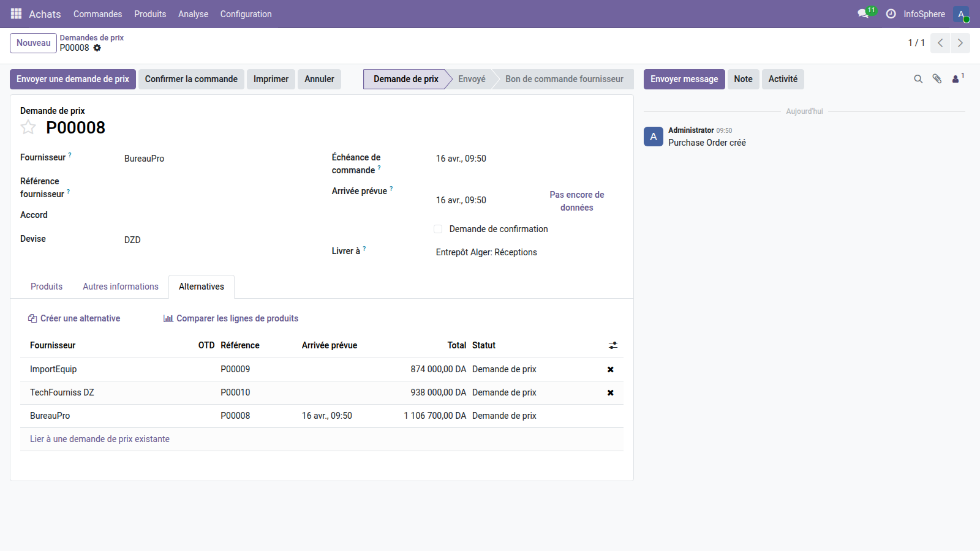Expand the Configuration menu
The image size is (980, 551).
click(x=246, y=14)
